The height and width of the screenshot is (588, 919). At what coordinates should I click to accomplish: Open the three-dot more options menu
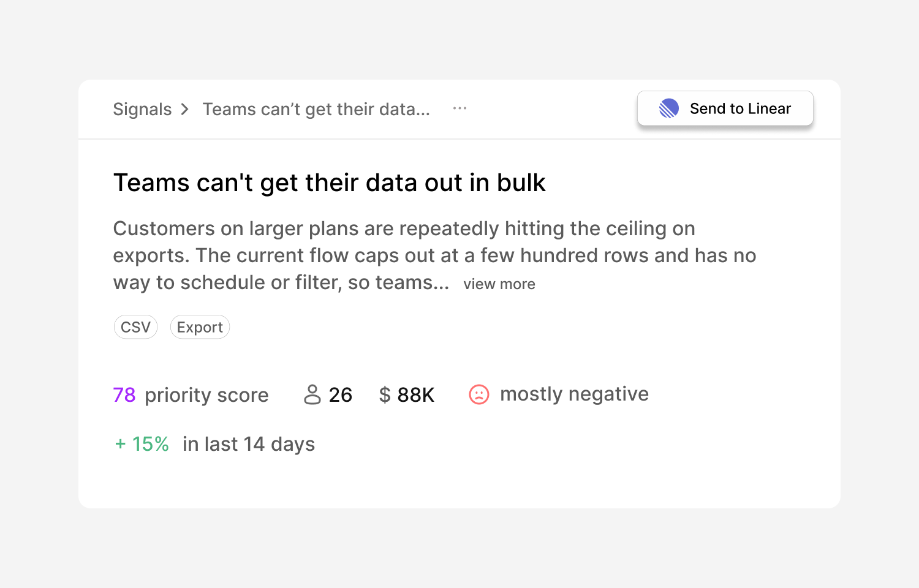tap(459, 108)
